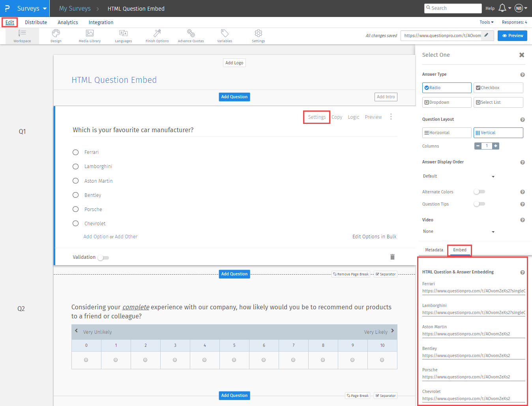Set question layout to Horizontal

447,133
